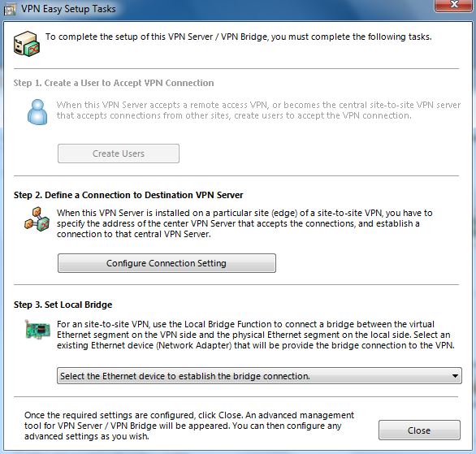
Task: Click the site-to-site edge description paragraph
Action: click(x=244, y=223)
